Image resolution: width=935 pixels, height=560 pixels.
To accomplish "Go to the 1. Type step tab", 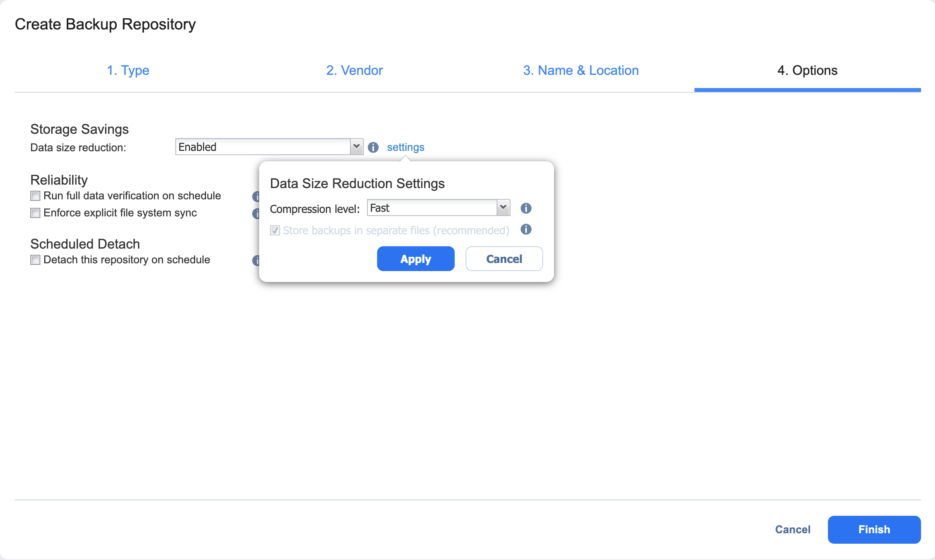I will click(x=128, y=70).
